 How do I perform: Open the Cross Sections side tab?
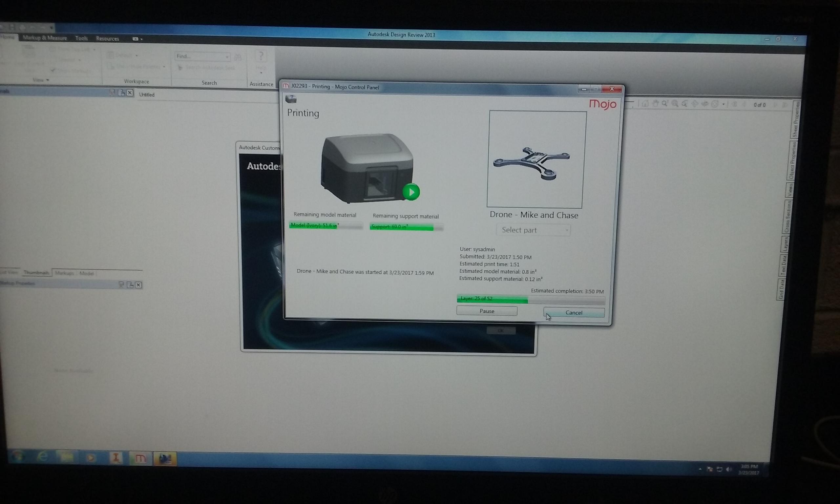[787, 217]
